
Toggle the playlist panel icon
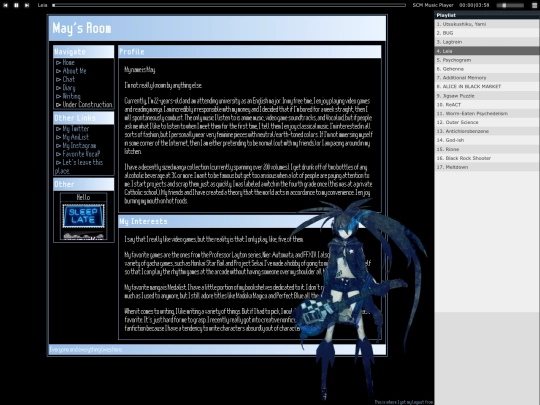pyautogui.click(x=534, y=5)
